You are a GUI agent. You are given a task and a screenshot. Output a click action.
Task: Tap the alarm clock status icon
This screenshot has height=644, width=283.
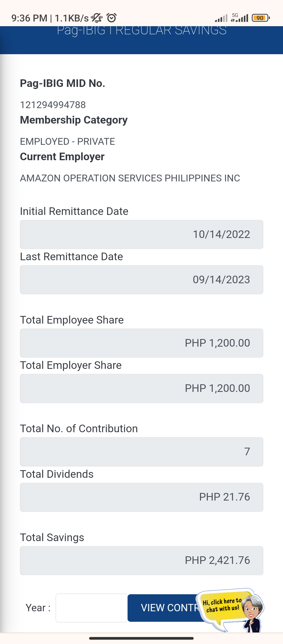point(112,18)
